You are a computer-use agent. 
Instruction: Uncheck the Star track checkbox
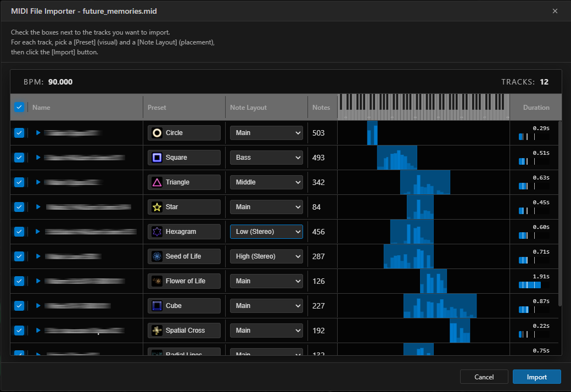coord(19,207)
